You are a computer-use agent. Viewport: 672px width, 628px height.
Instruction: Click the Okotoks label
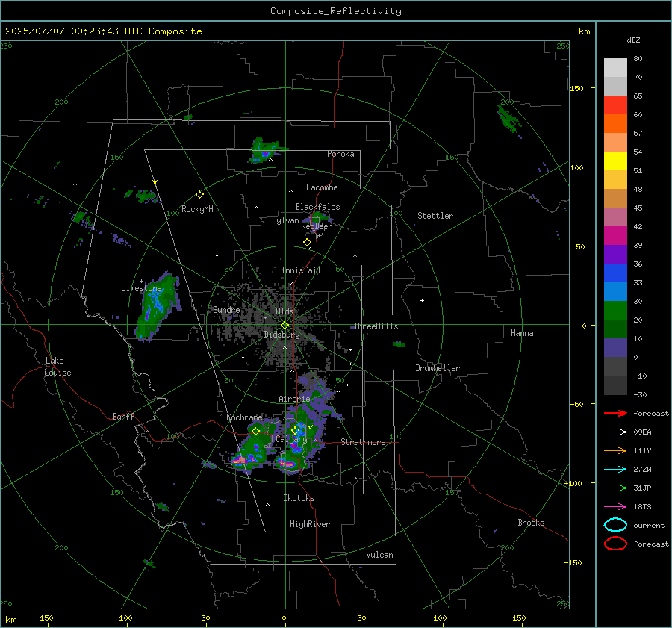point(299,498)
